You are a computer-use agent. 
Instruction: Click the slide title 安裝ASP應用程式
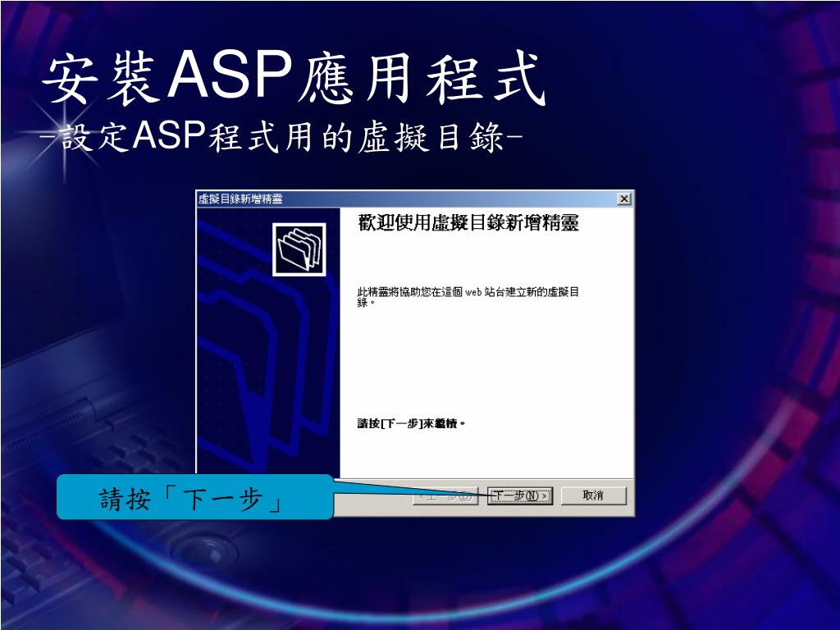click(294, 78)
